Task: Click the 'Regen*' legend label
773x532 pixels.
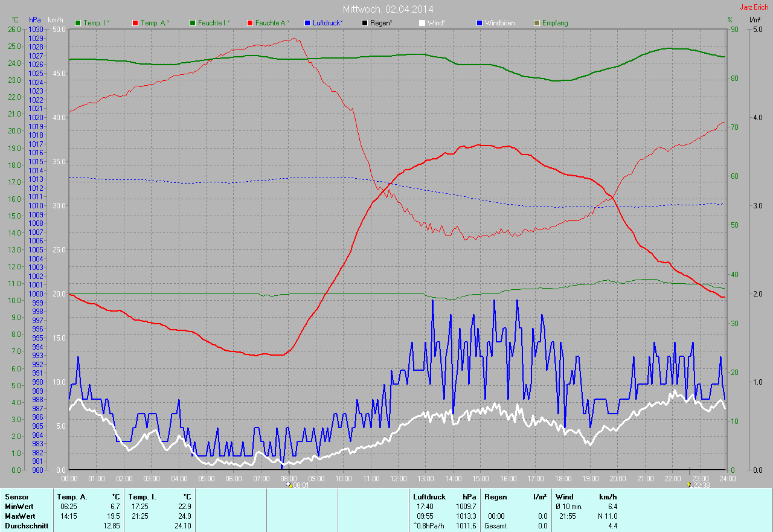Action: pyautogui.click(x=381, y=23)
